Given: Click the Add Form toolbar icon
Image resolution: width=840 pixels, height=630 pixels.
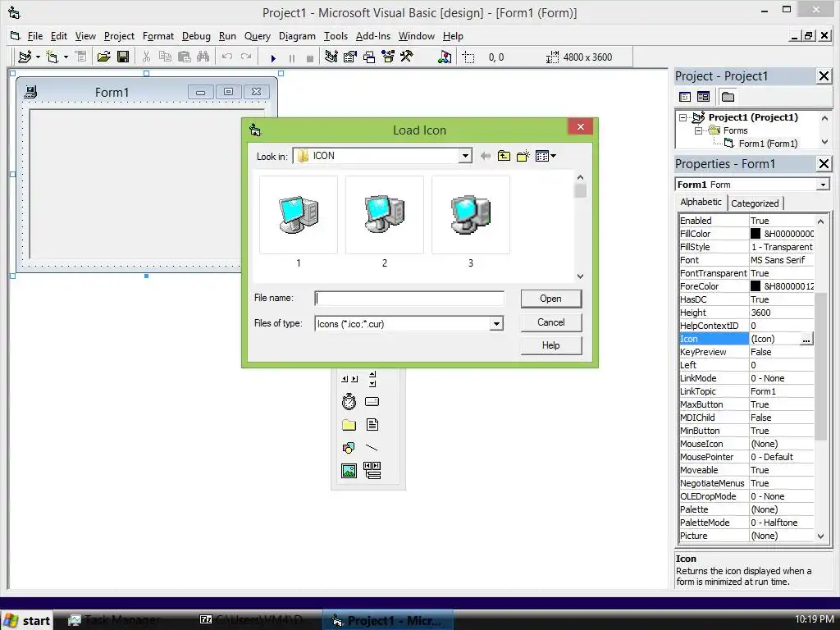Looking at the screenshot, I should 52,57.
